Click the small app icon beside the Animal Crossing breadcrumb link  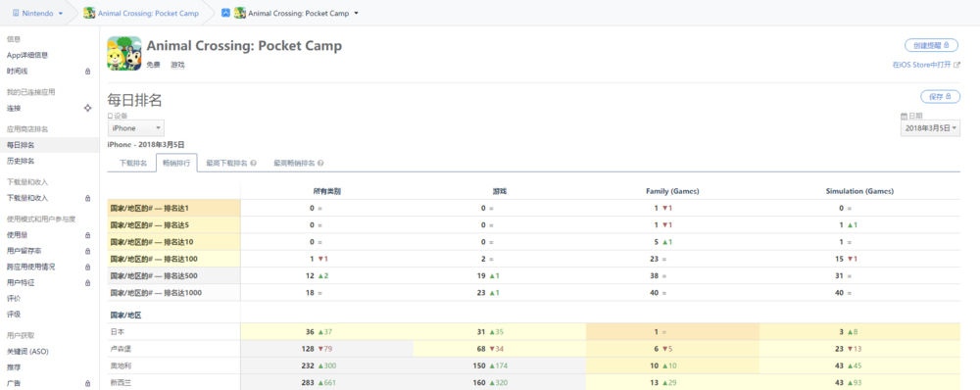(x=89, y=13)
